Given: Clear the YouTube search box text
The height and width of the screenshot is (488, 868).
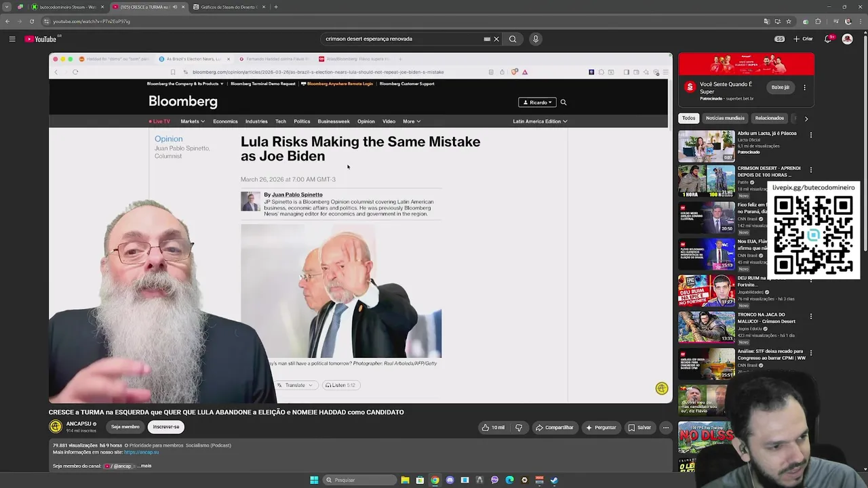Looking at the screenshot, I should (x=496, y=39).
